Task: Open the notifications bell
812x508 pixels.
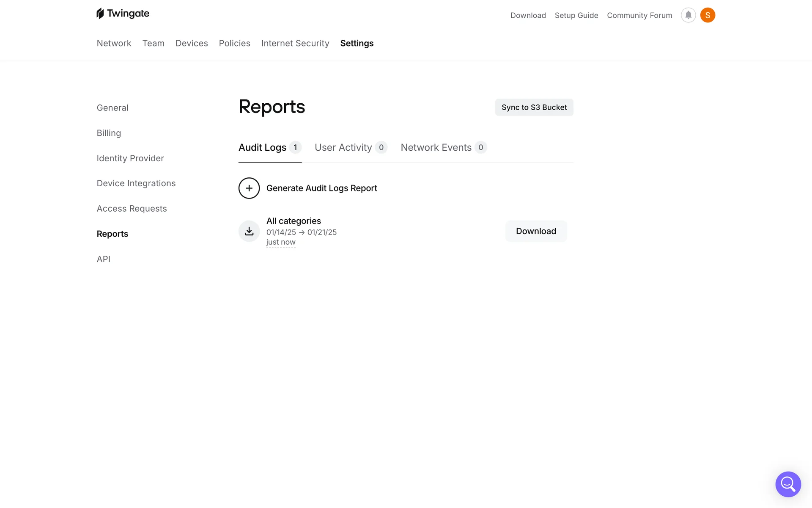Action: (688, 15)
